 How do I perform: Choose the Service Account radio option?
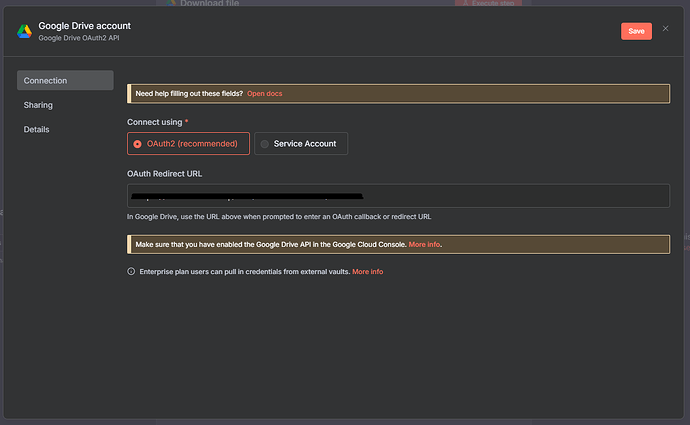(x=265, y=144)
